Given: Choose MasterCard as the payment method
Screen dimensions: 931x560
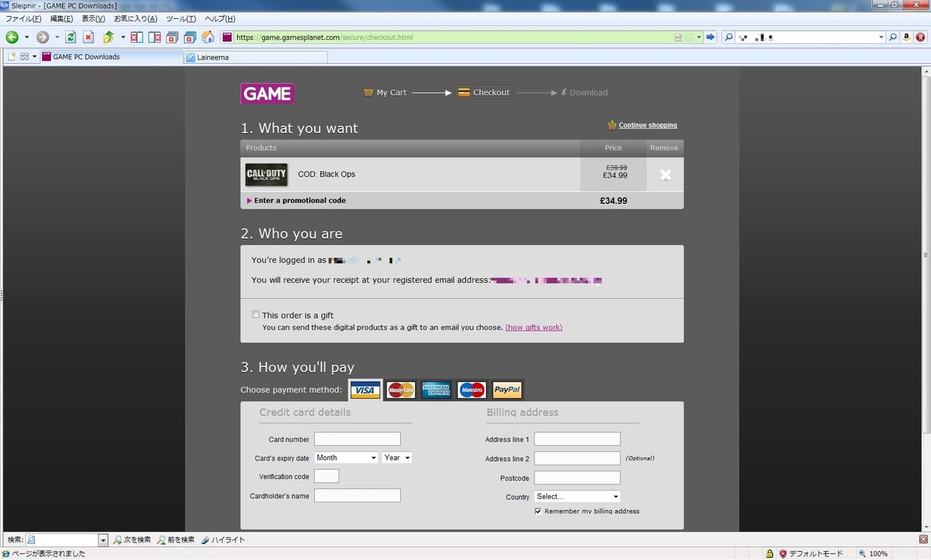Looking at the screenshot, I should [x=401, y=390].
